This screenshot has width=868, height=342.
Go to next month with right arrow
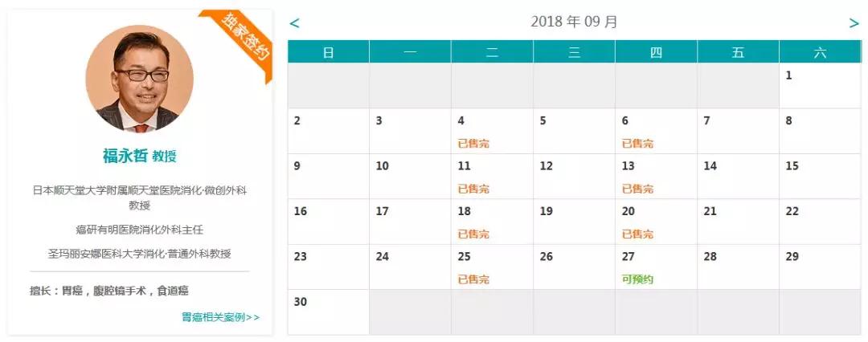pos(854,23)
